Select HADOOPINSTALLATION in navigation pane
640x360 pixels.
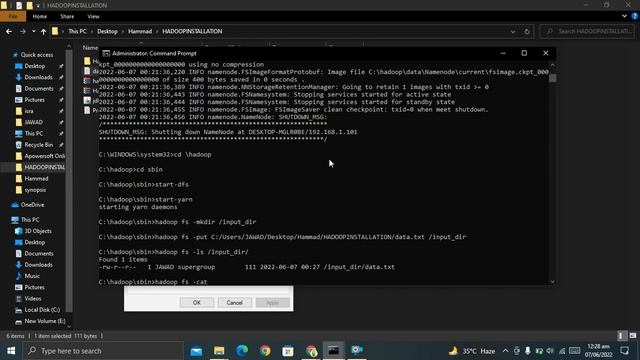click(x=44, y=167)
